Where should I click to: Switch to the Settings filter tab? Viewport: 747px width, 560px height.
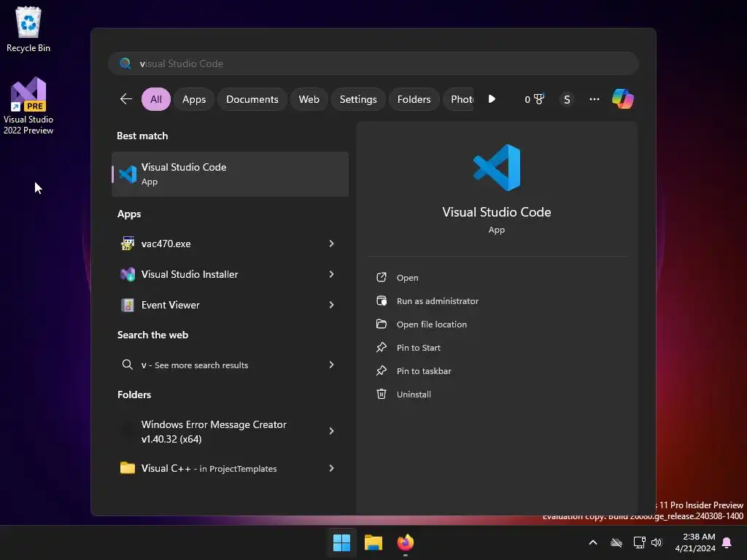pos(358,99)
